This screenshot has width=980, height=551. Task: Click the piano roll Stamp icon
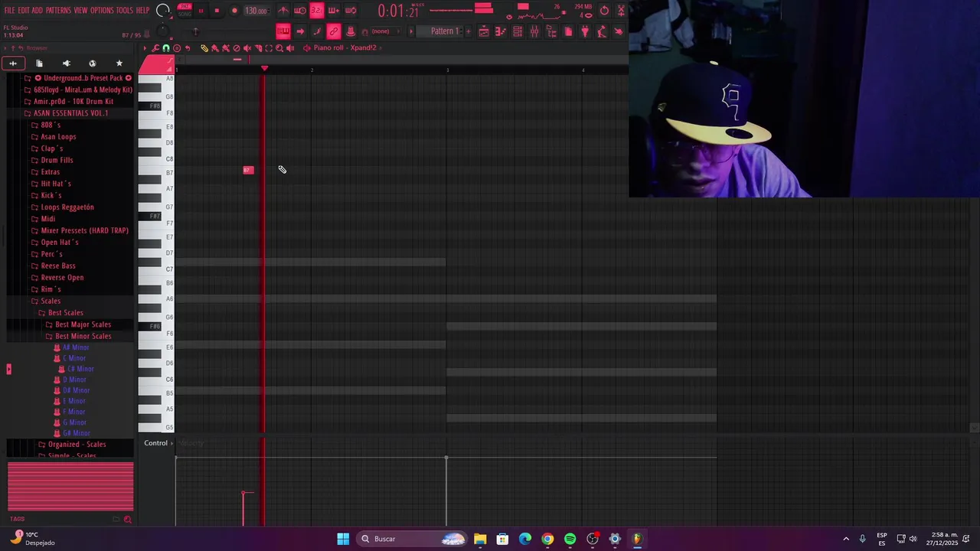[x=177, y=48]
